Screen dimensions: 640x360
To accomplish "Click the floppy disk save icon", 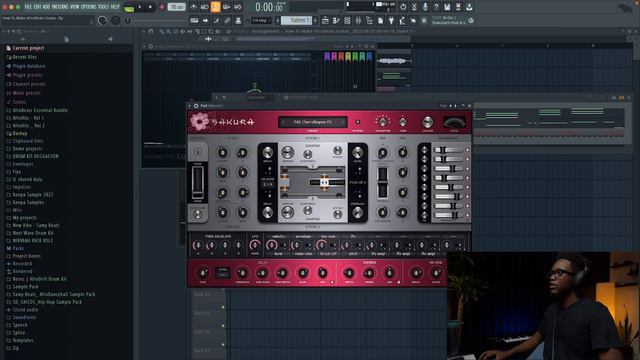I will click(447, 7).
